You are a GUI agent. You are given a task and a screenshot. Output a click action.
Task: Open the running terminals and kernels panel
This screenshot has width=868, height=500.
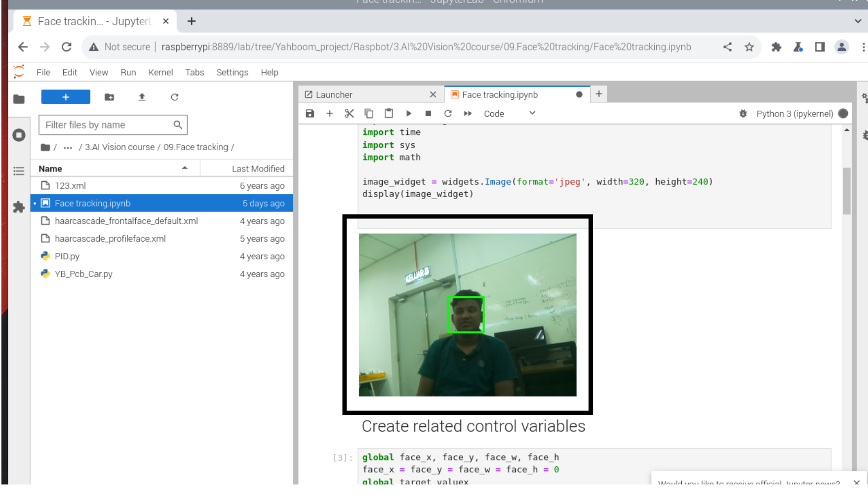click(x=19, y=135)
